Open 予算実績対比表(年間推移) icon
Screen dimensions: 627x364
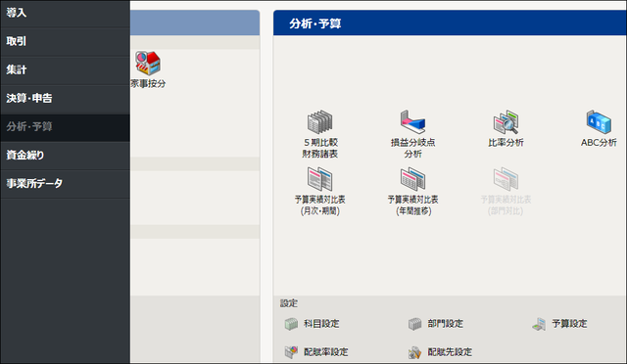pyautogui.click(x=412, y=179)
